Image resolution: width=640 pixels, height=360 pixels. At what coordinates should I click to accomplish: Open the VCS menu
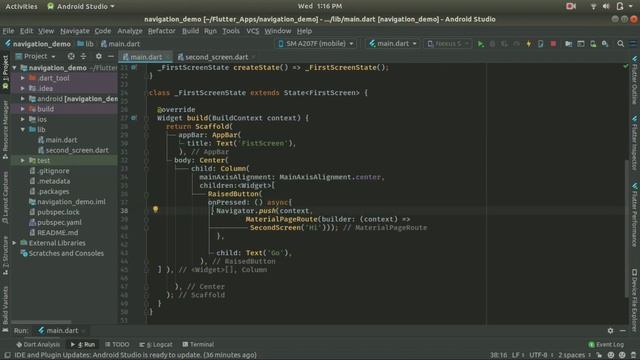click(x=252, y=31)
